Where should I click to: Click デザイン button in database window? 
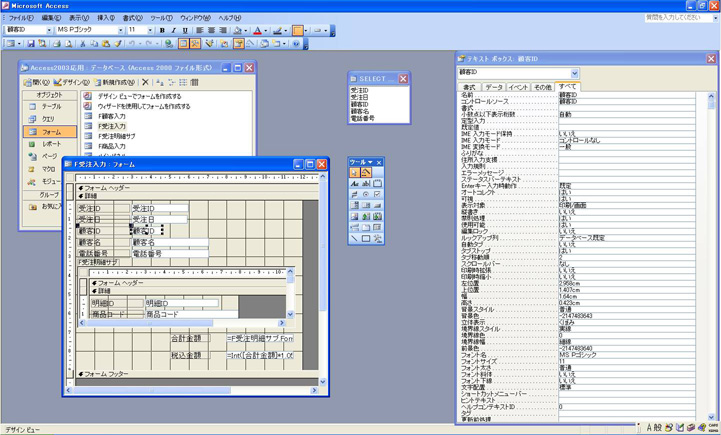click(x=71, y=82)
